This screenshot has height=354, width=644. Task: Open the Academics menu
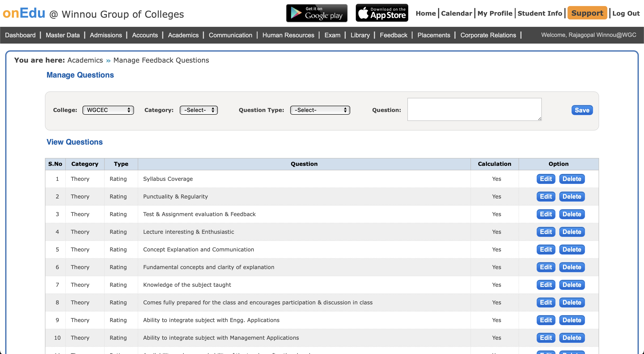[x=183, y=35]
